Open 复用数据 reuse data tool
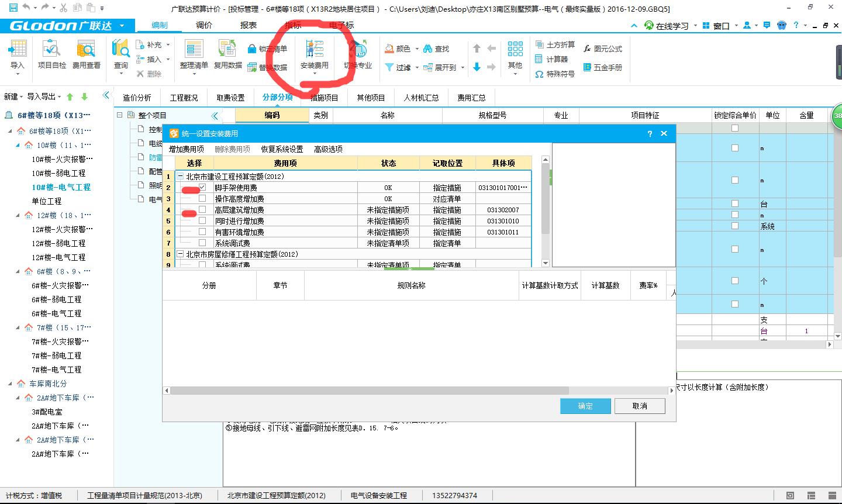842x504 pixels. 227,55
